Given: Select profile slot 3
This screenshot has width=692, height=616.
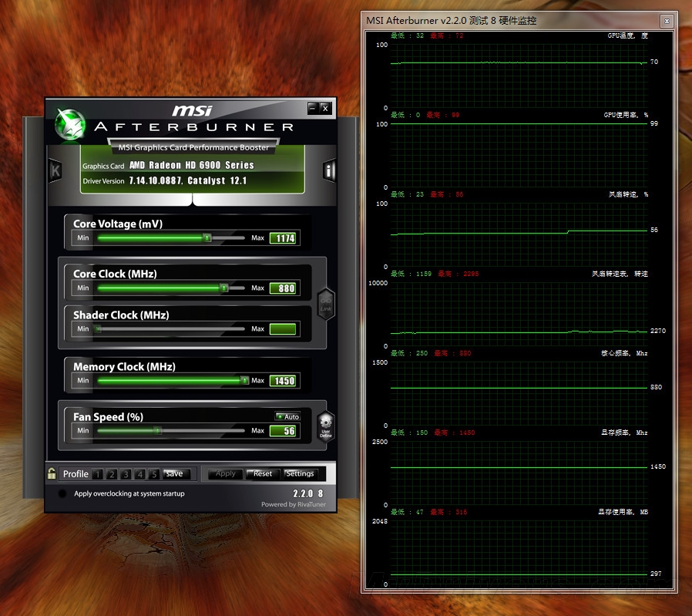Looking at the screenshot, I should coord(126,474).
